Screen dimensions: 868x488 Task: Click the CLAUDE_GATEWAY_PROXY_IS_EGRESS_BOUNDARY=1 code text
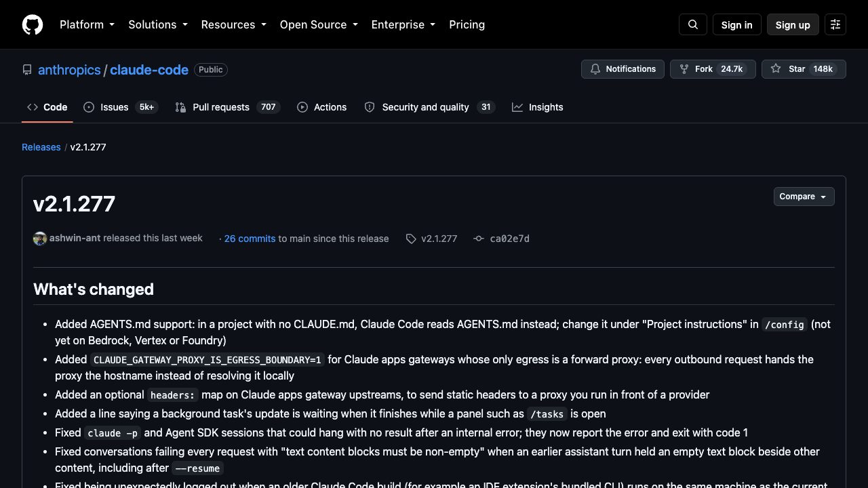(x=208, y=360)
